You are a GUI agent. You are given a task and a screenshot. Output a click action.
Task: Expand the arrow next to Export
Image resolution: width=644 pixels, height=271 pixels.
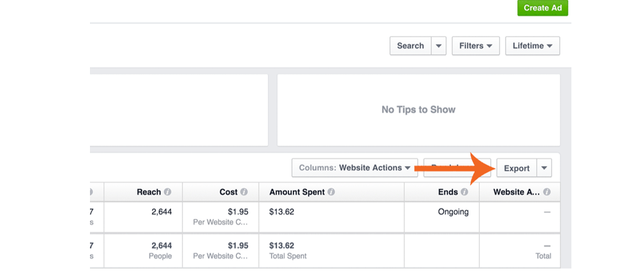tap(543, 168)
